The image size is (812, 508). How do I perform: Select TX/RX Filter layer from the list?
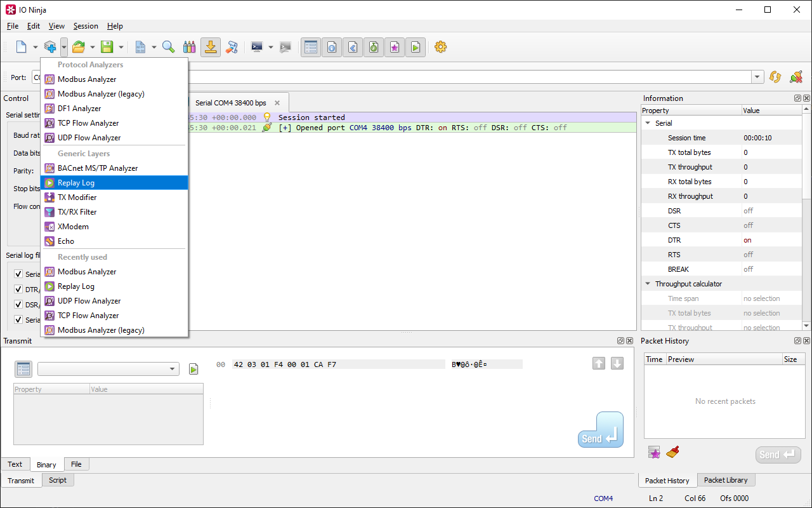point(77,212)
